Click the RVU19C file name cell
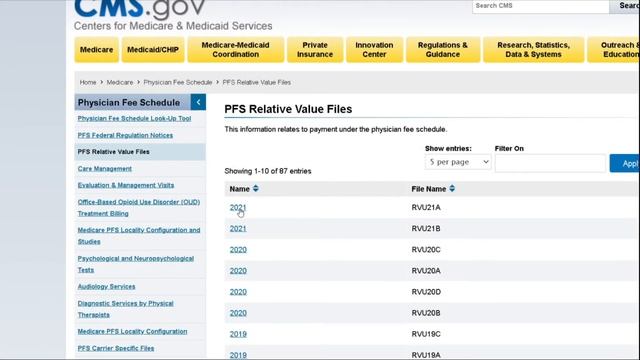640x360 pixels. [426, 334]
